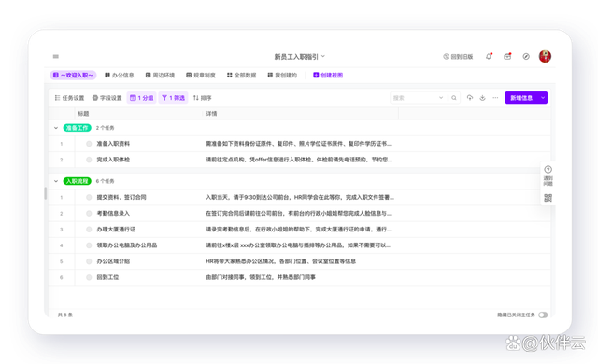
Task: Open dropdown arrow next to 新增信息 button
Action: pyautogui.click(x=543, y=98)
